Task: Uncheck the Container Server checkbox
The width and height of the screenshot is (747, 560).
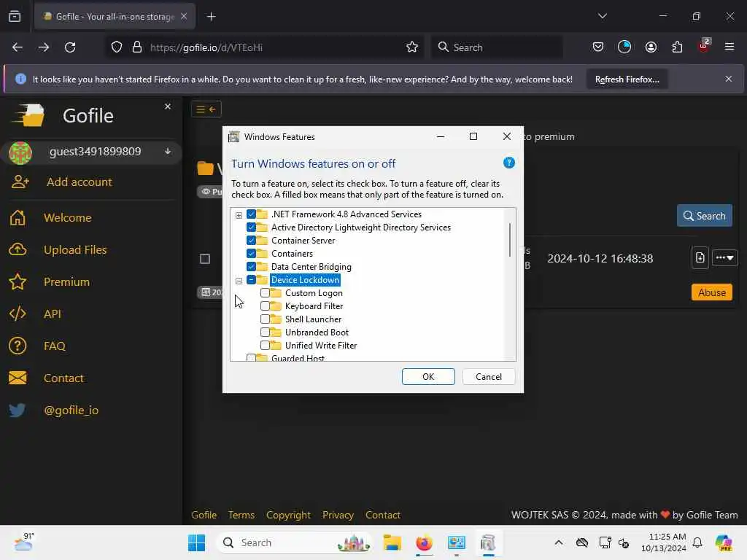Action: pyautogui.click(x=251, y=241)
